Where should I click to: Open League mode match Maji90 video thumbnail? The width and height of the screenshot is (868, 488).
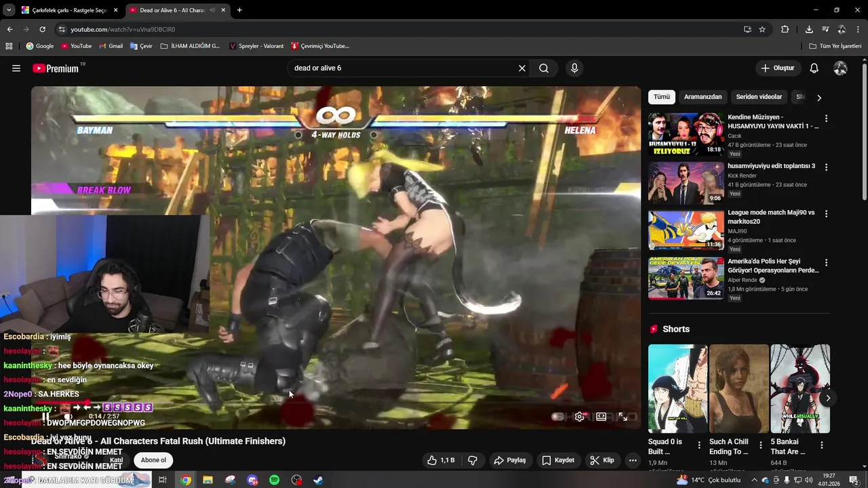pyautogui.click(x=686, y=230)
